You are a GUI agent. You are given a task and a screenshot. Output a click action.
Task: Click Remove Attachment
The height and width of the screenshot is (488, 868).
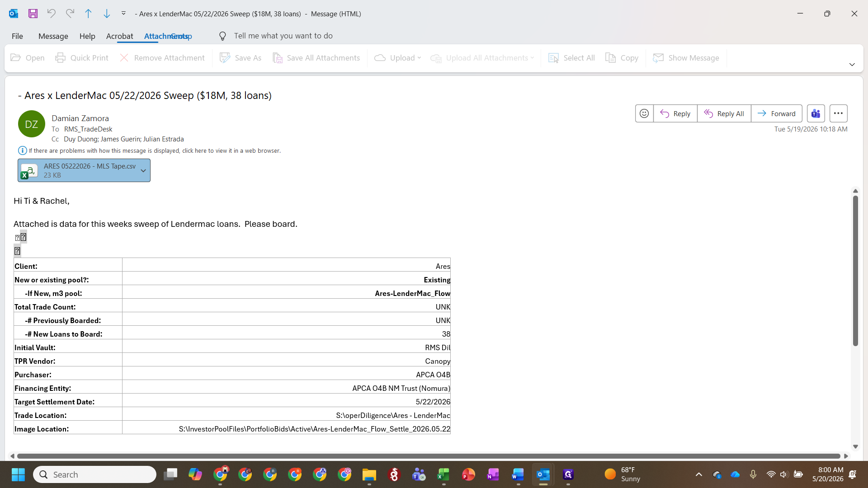[162, 58]
